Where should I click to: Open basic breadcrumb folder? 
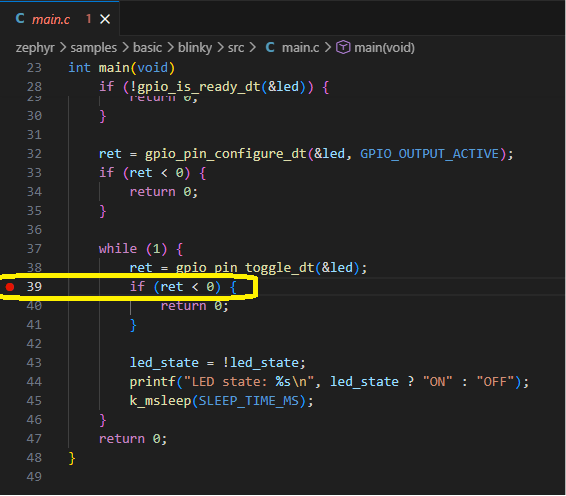coord(147,48)
